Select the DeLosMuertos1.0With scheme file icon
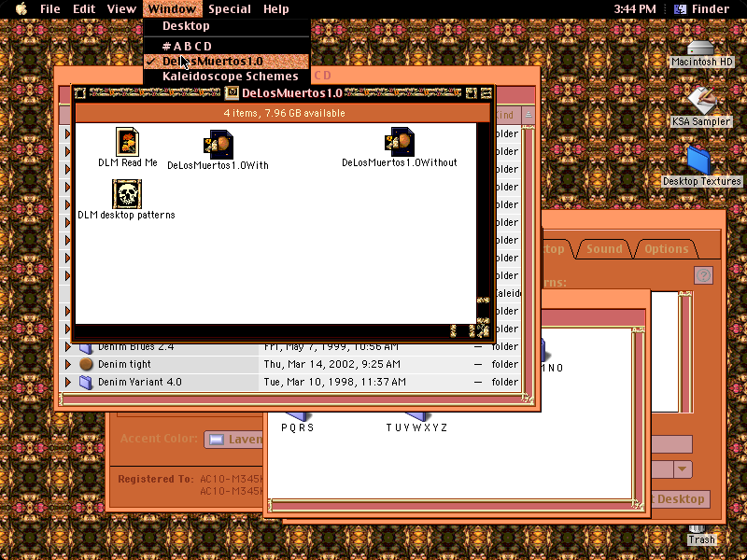 [218, 145]
